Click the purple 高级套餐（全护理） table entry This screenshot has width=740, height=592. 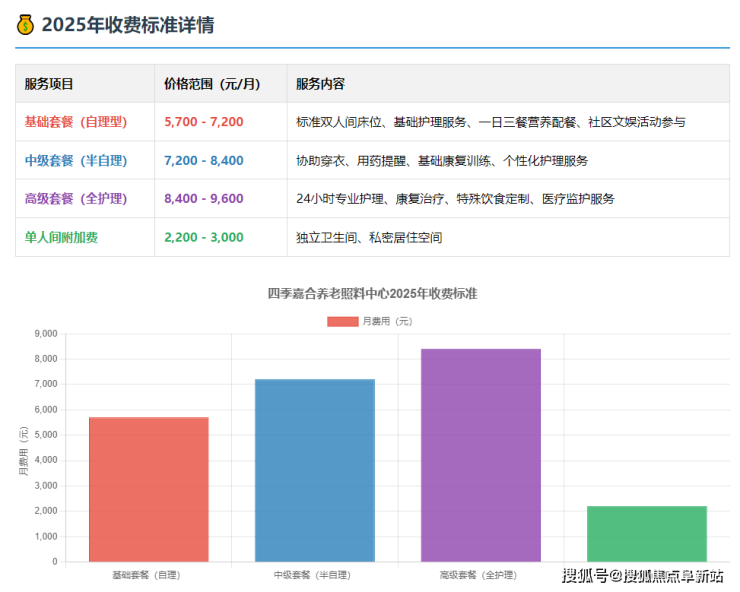point(76,198)
